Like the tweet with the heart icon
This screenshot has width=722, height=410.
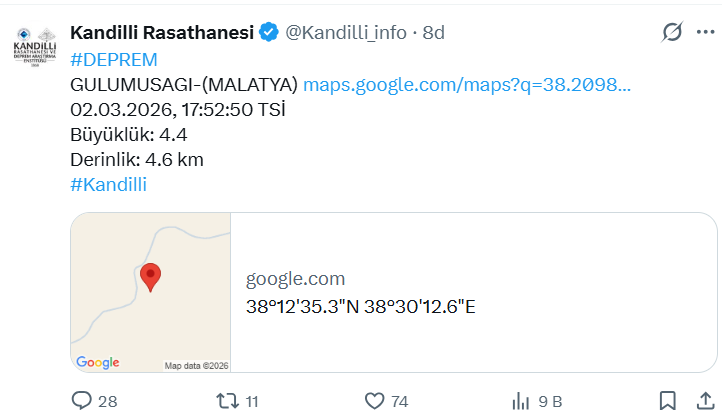click(375, 401)
